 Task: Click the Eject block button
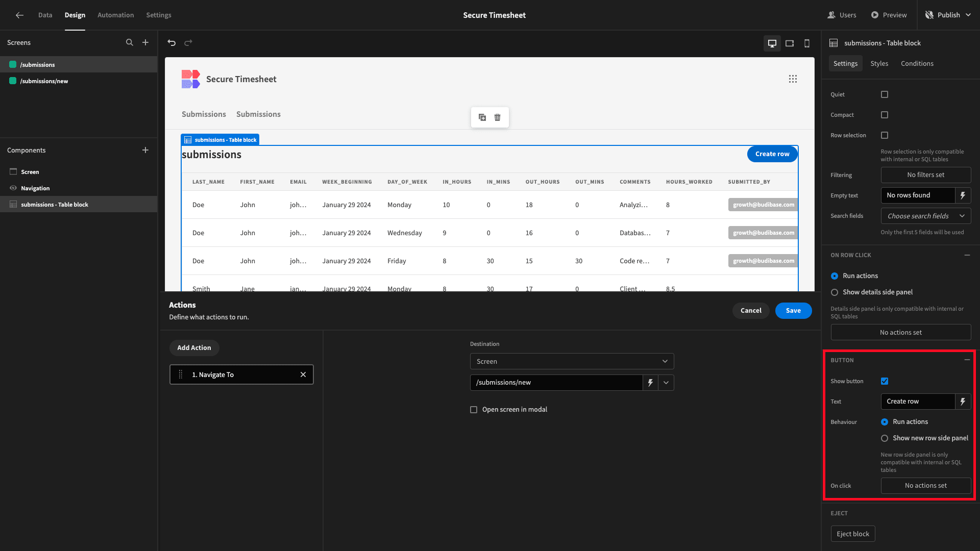tap(853, 534)
